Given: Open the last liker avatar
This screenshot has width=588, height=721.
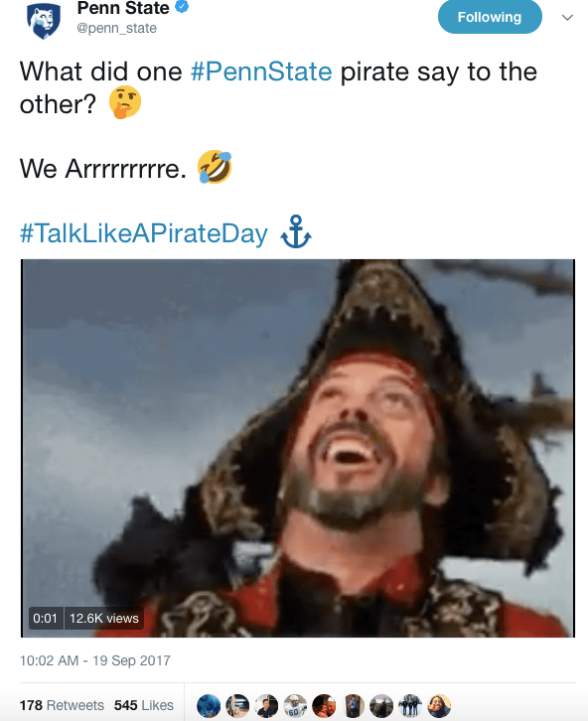Looking at the screenshot, I should point(439,706).
